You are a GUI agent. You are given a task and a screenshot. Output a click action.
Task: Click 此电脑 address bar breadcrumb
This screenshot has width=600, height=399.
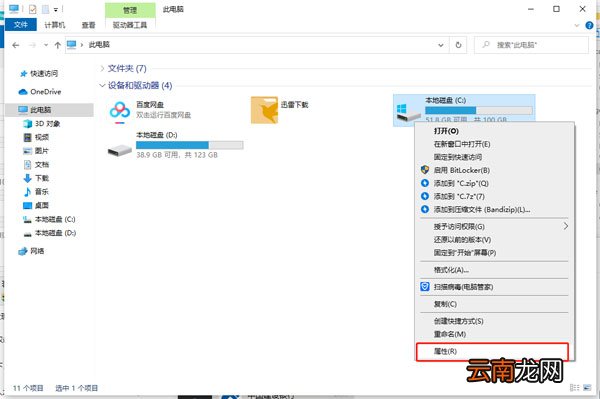coord(99,45)
